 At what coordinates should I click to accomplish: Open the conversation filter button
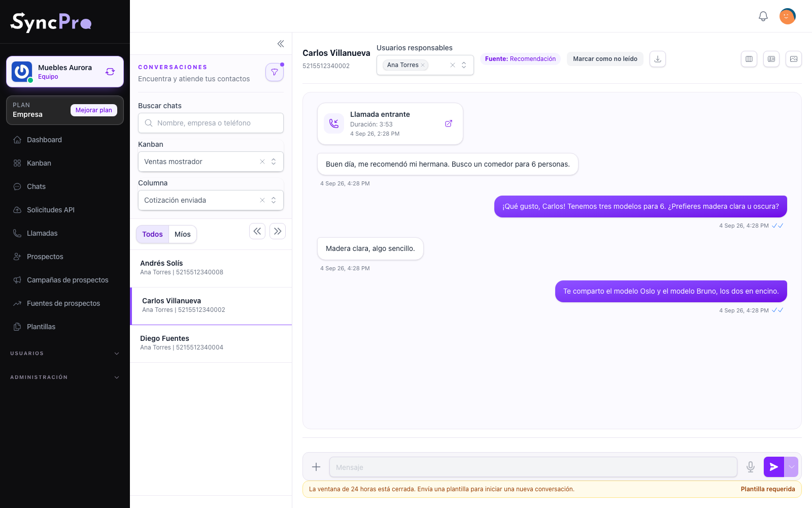tap(275, 72)
